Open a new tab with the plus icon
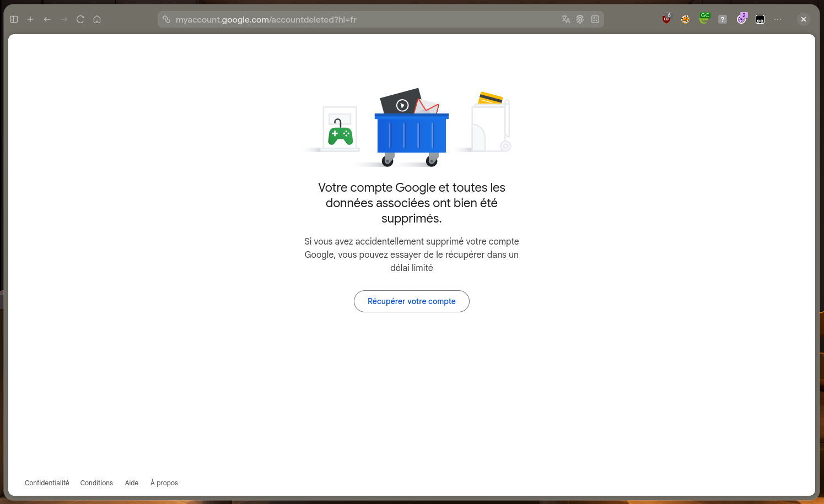 tap(30, 19)
